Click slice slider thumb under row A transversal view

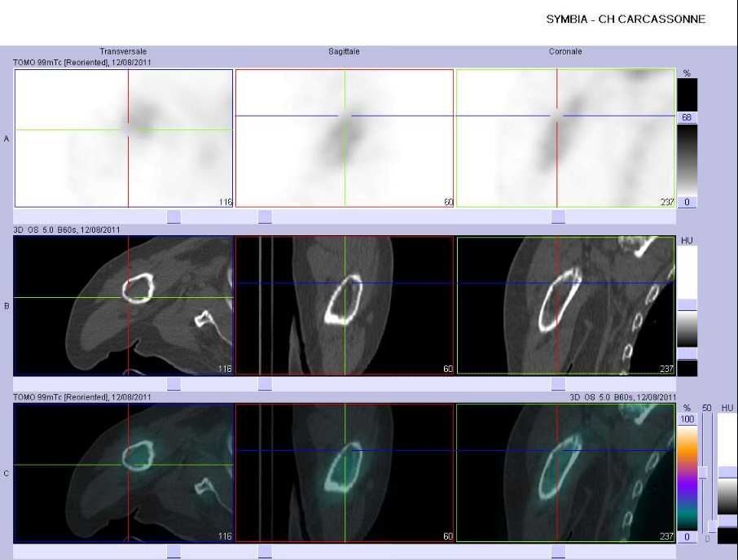(174, 217)
